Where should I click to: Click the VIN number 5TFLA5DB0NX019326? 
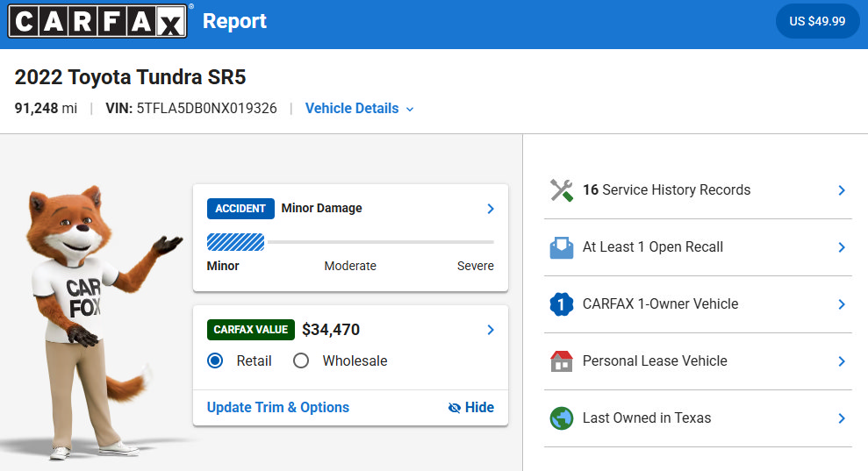[x=206, y=109]
